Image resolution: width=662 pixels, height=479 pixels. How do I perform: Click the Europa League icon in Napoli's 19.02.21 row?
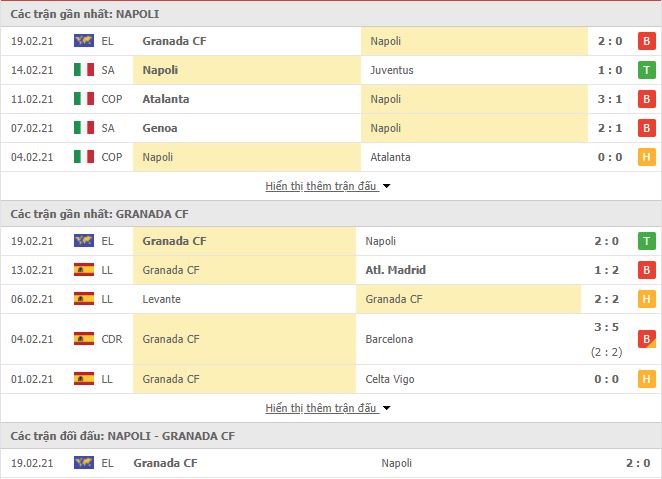84,41
